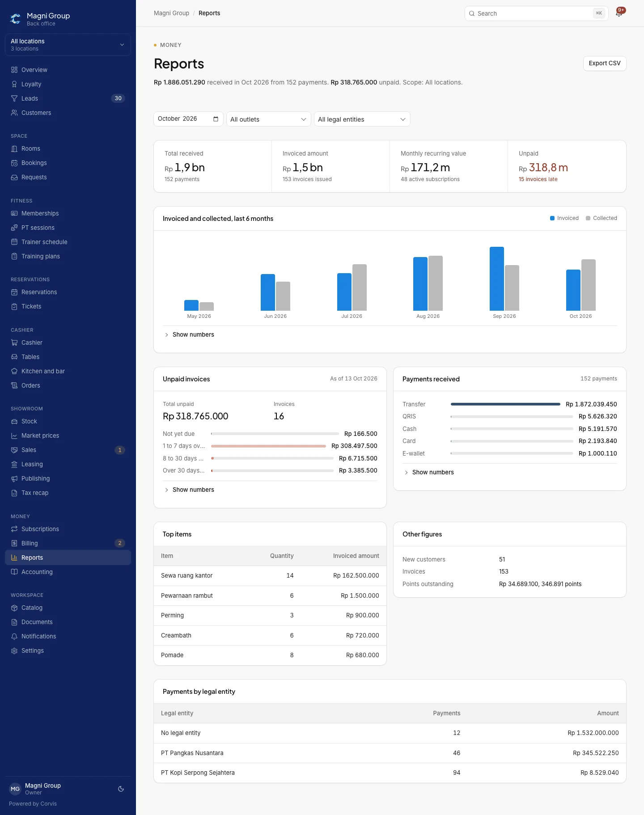
Task: Open Memberships menu item
Action: (x=68, y=213)
